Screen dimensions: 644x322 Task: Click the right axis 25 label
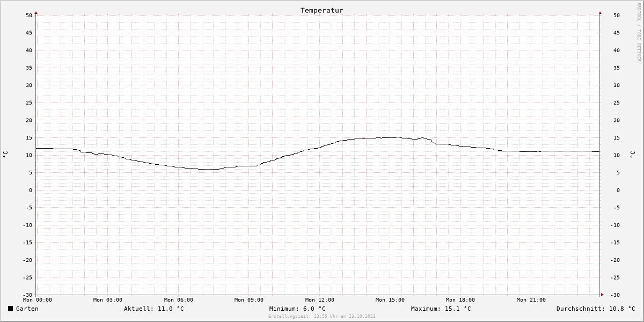(617, 103)
